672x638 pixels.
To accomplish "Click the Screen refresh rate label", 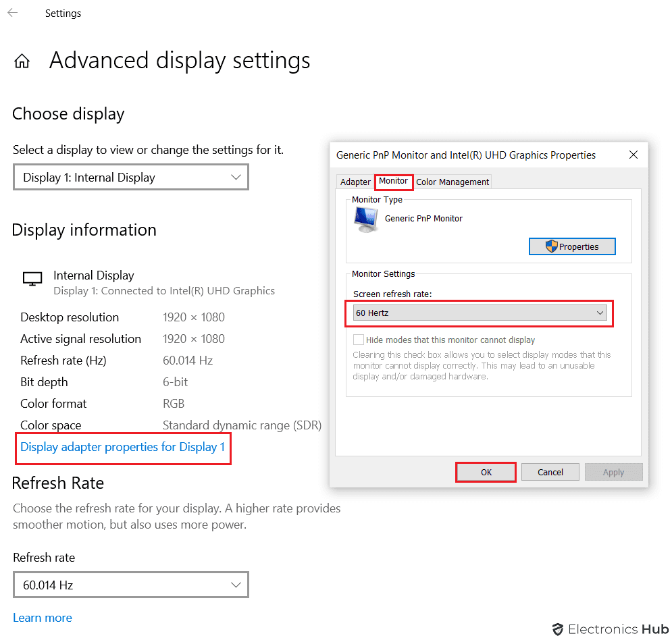I will [392, 294].
